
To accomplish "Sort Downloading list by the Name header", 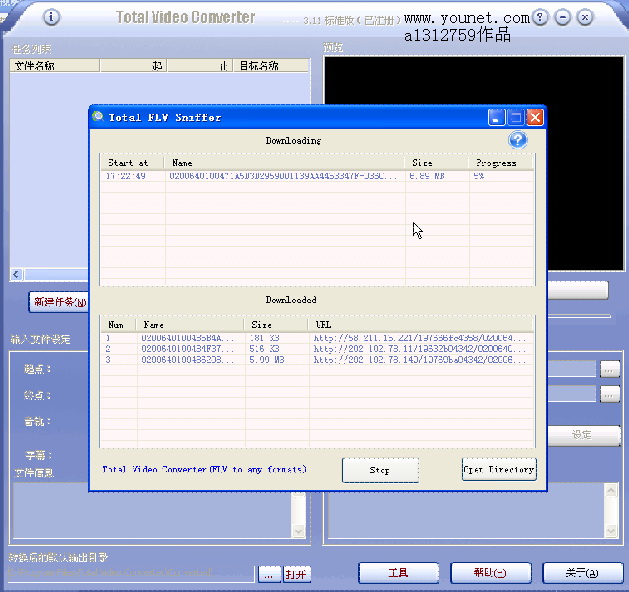I will [x=284, y=163].
